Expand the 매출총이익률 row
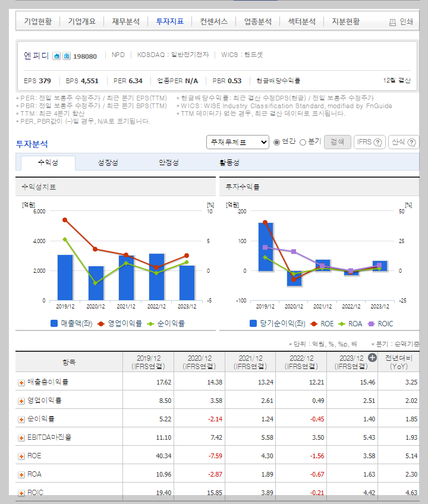This screenshot has width=428, height=504. coord(21,383)
